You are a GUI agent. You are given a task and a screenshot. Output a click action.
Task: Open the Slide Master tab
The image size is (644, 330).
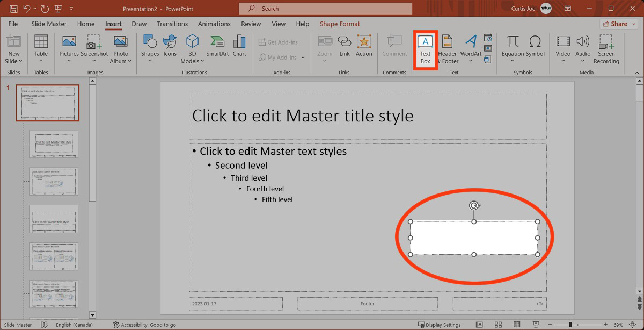tap(49, 24)
